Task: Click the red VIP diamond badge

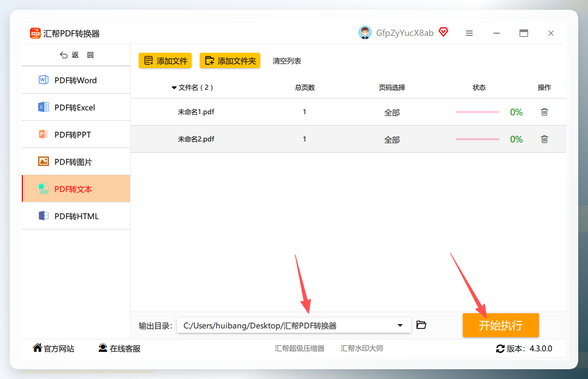Action: pos(444,32)
